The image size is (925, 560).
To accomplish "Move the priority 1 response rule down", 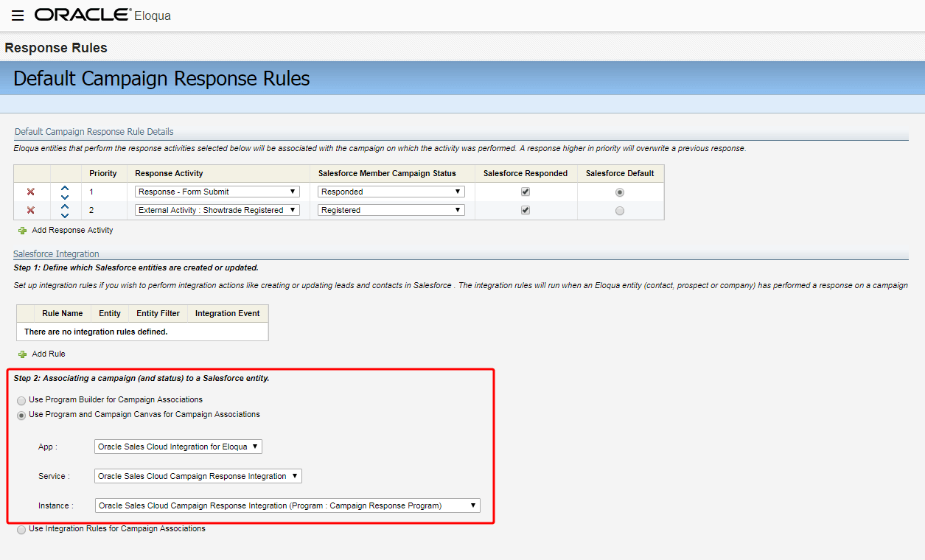I will (64, 195).
